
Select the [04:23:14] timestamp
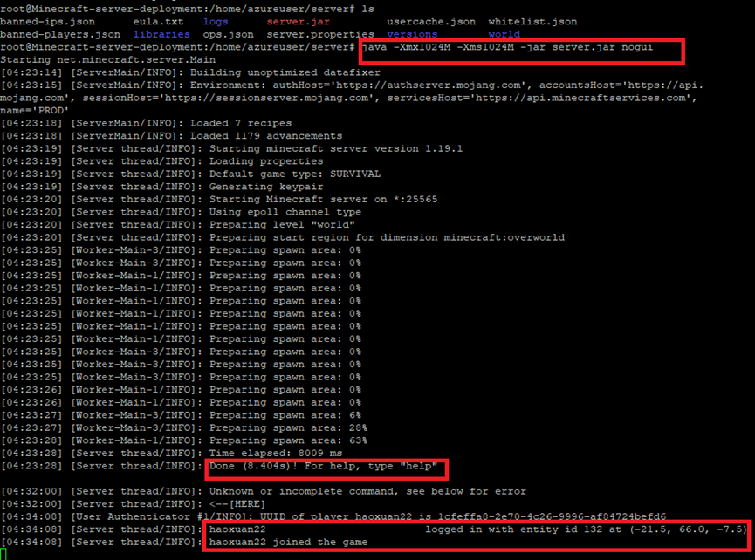tap(31, 72)
